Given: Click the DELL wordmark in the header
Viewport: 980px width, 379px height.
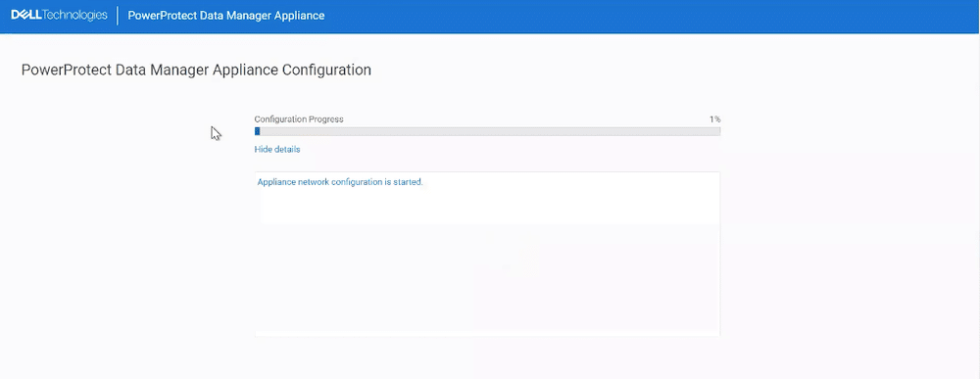Looking at the screenshot, I should point(25,16).
